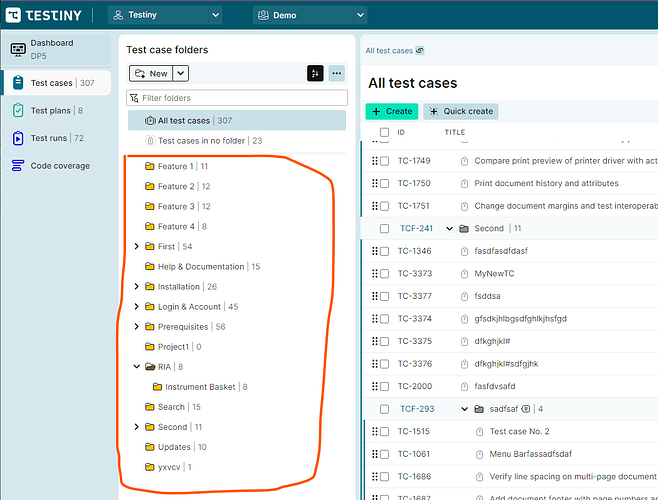Open the New folder dropdown arrow
Viewport: 658px width, 500px height.
point(180,73)
